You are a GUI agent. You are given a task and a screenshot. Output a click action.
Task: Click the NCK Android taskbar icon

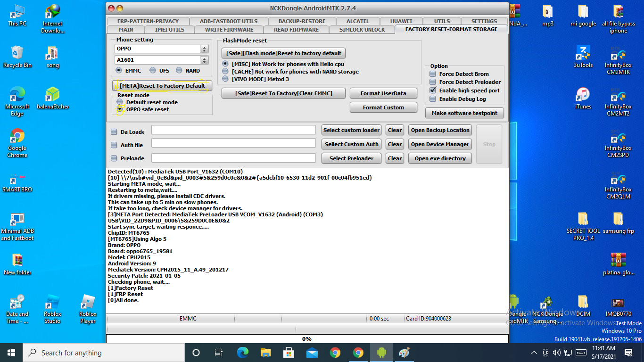click(x=381, y=352)
